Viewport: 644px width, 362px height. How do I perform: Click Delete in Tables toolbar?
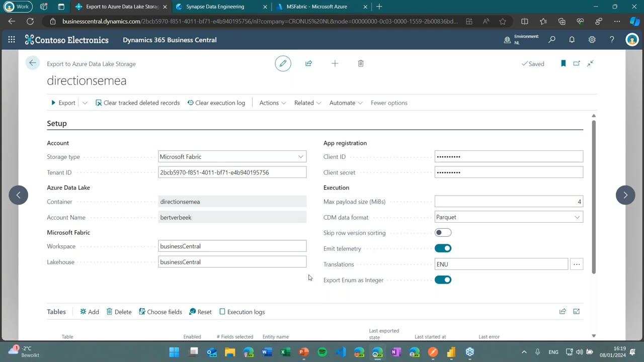119,312
